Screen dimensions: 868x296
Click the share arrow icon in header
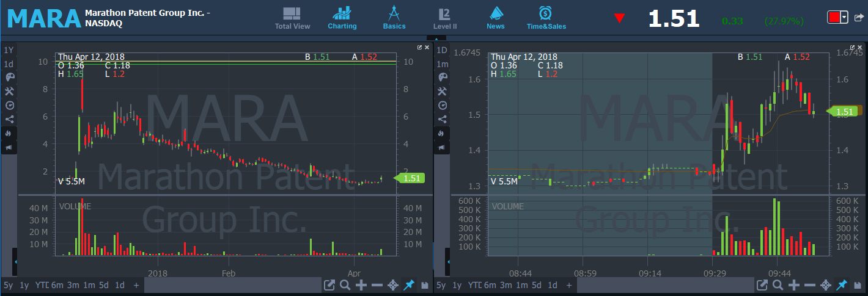pyautogui.click(x=858, y=17)
